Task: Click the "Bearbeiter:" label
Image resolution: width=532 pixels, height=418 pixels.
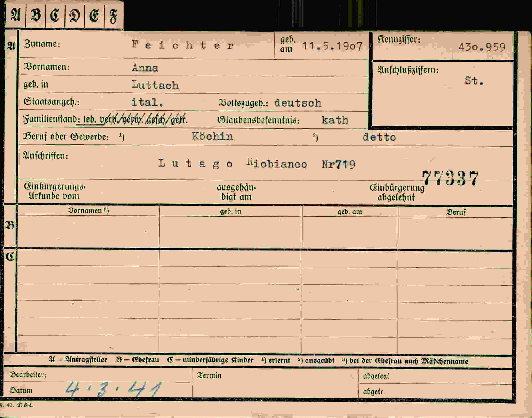Action: (x=28, y=374)
